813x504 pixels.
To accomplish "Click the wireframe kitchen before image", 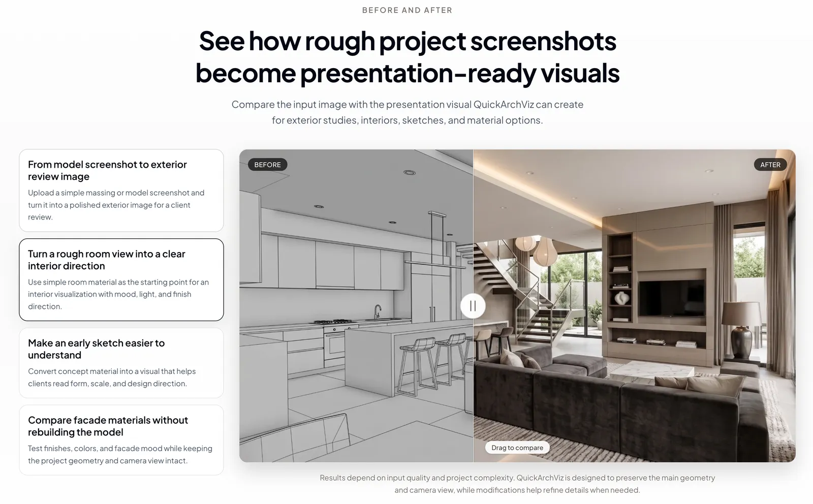I will coord(356,306).
